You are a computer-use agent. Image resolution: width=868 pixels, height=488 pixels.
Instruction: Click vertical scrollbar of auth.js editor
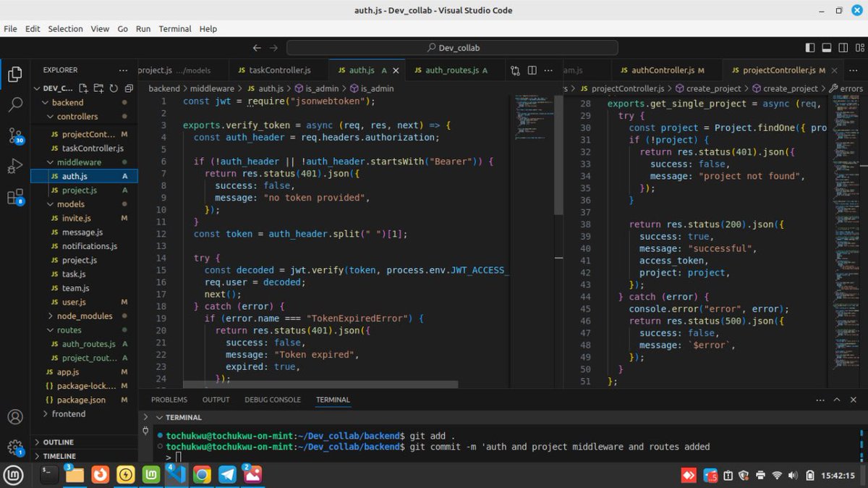(558, 155)
